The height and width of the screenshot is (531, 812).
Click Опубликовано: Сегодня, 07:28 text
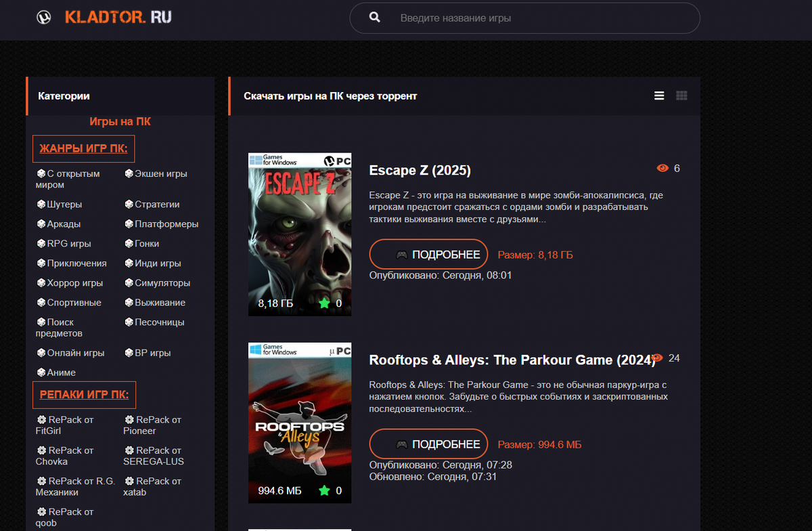pyautogui.click(x=441, y=465)
